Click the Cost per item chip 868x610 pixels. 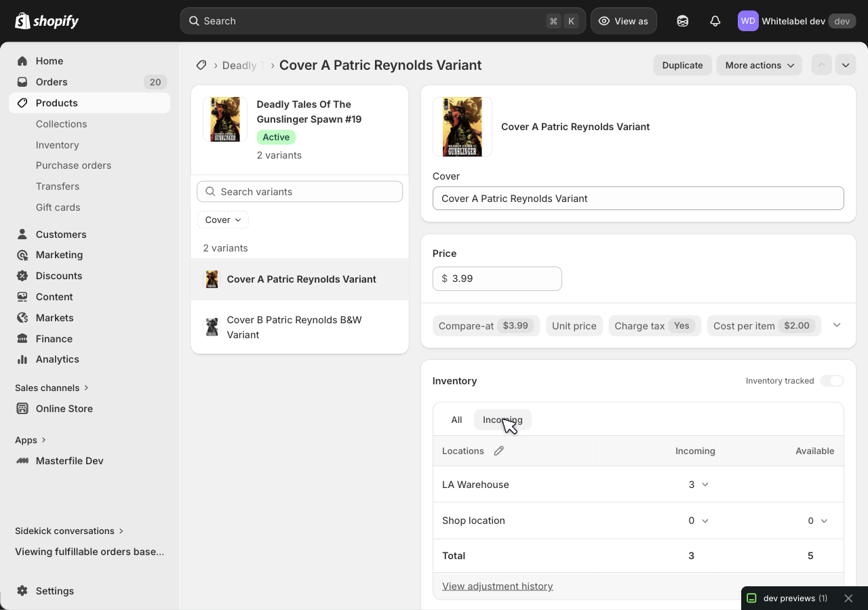coord(764,326)
